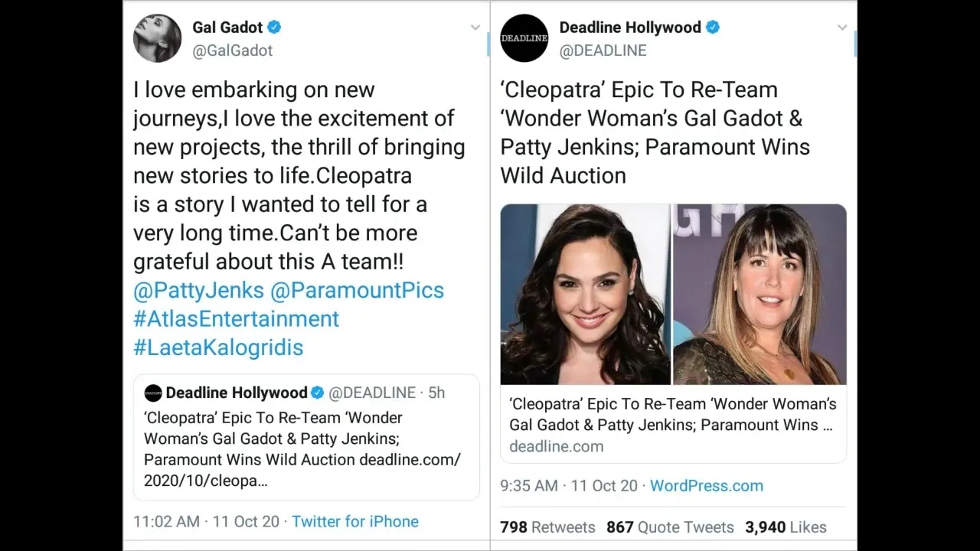Open Gal Gadot's profile avatar
Screen dimensions: 980x551
157,38
